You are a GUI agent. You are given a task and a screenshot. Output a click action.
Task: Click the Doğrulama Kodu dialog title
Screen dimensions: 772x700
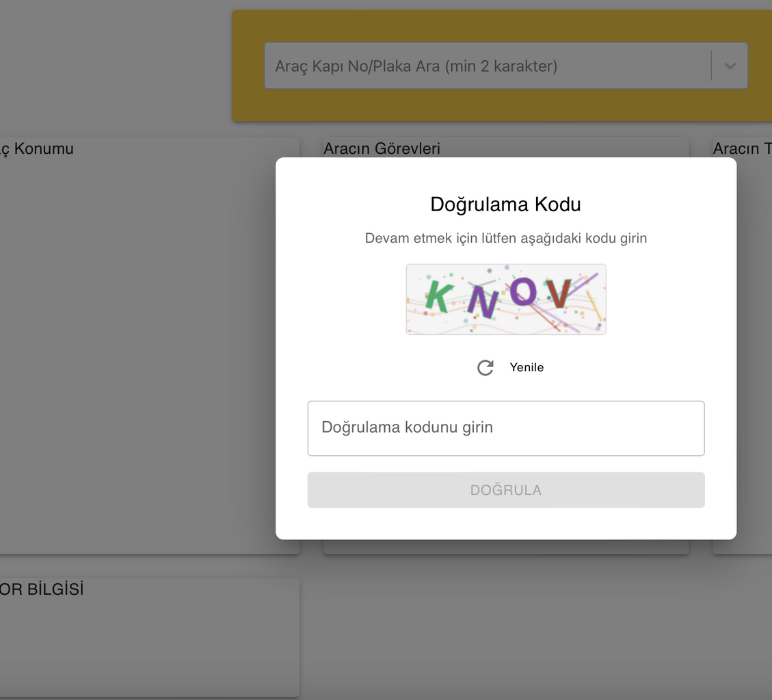(x=505, y=204)
